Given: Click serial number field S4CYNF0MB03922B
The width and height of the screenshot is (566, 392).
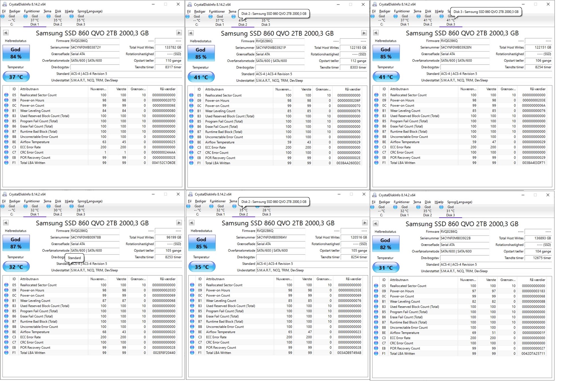Looking at the screenshot, I should click(464, 238).
